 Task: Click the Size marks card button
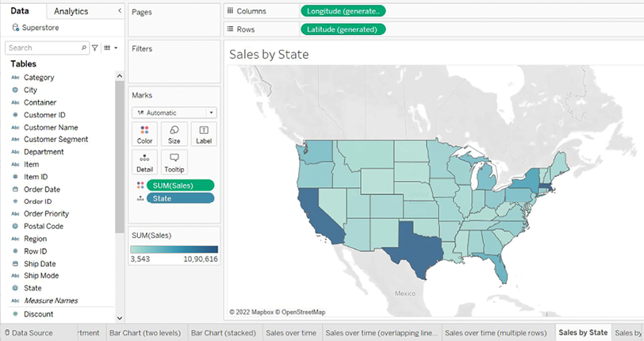(x=174, y=134)
